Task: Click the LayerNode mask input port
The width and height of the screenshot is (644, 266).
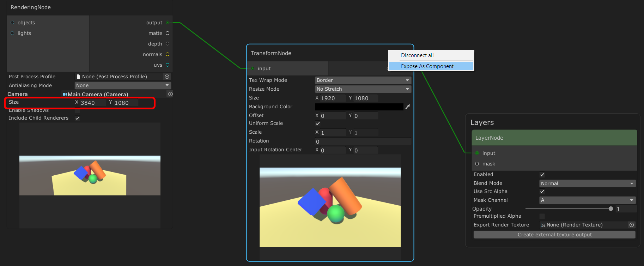Action: (477, 164)
